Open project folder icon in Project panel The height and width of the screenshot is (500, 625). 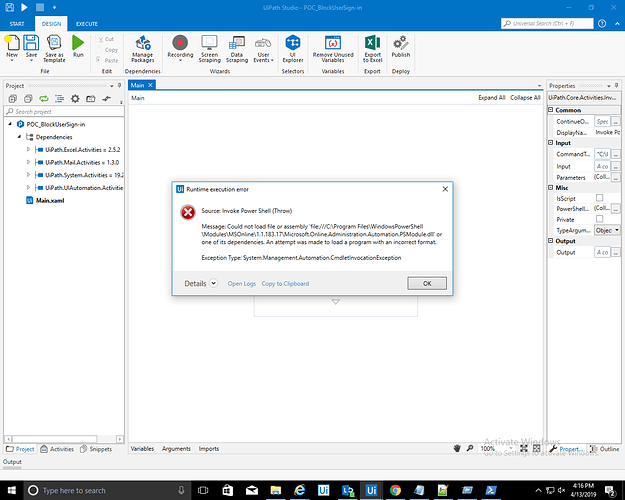(90, 98)
